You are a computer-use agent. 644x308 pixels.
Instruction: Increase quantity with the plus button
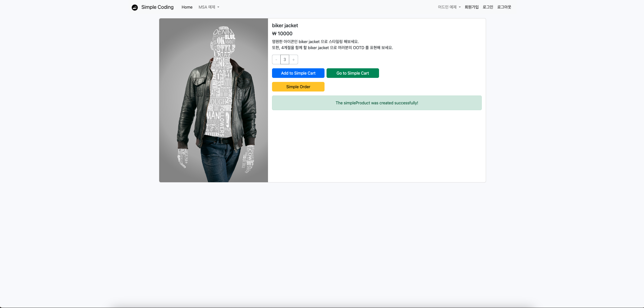293,59
